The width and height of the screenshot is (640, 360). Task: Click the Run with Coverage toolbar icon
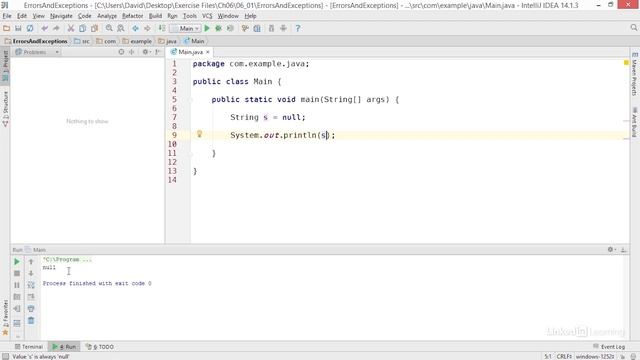point(230,28)
